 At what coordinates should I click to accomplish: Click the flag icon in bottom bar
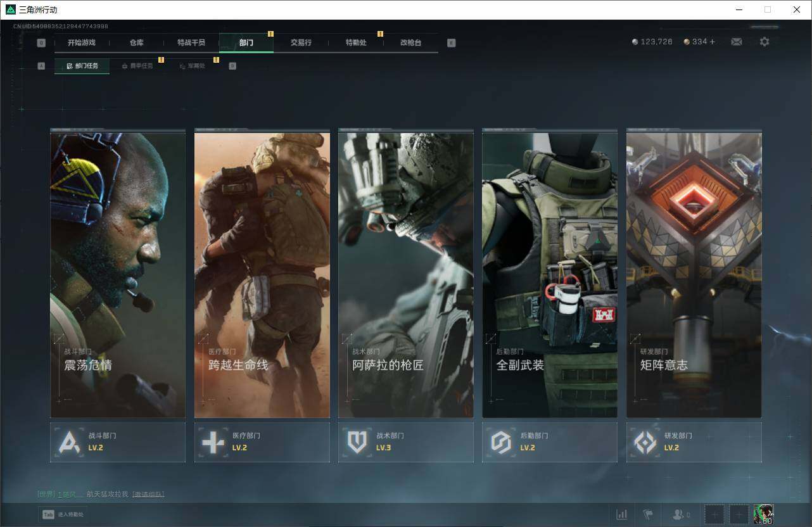pos(647,514)
